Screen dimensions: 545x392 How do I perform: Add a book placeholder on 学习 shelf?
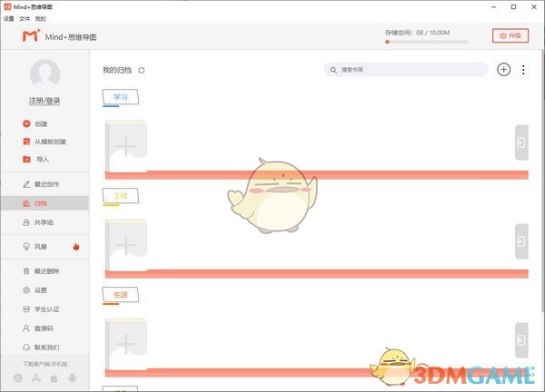point(126,146)
